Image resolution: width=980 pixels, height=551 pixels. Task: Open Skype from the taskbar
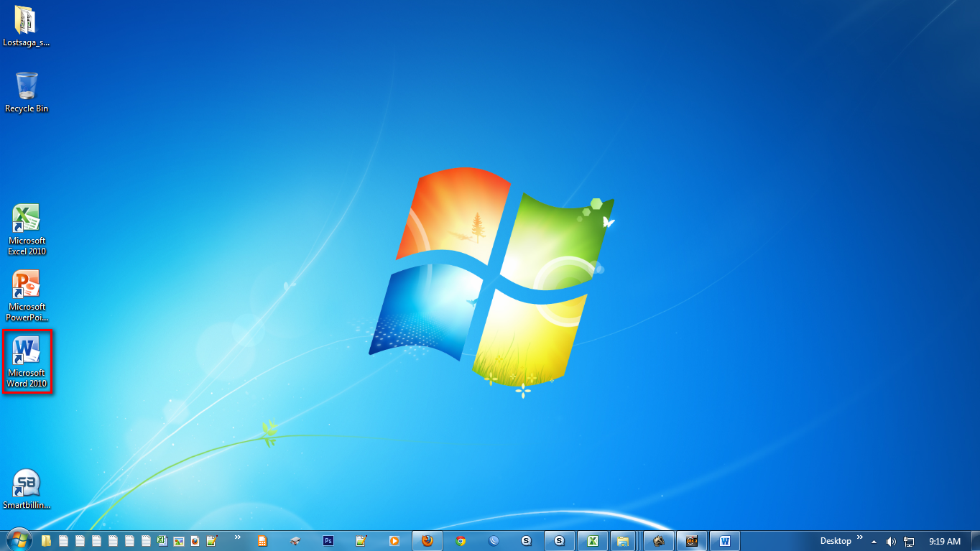[526, 540]
